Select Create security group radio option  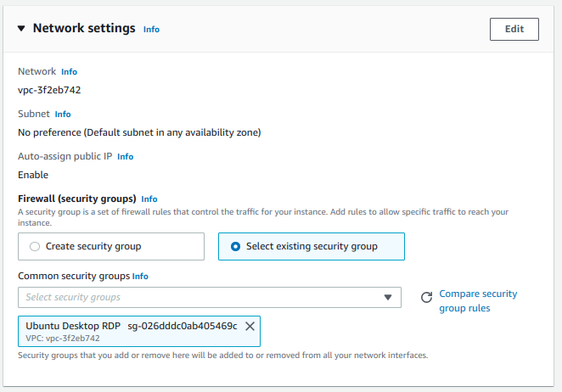point(35,247)
